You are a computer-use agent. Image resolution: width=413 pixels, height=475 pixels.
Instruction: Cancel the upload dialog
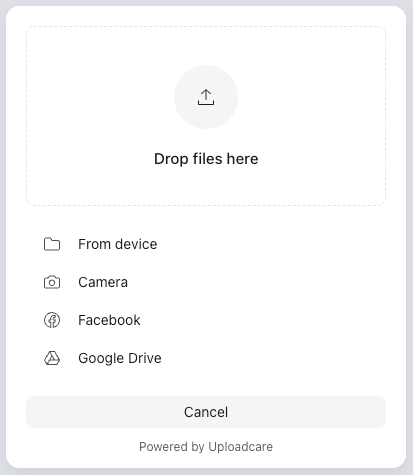point(206,412)
